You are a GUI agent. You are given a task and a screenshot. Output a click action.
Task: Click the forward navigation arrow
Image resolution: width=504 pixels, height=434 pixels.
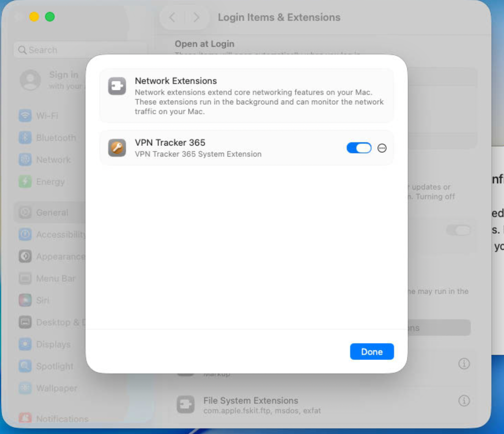click(x=196, y=17)
